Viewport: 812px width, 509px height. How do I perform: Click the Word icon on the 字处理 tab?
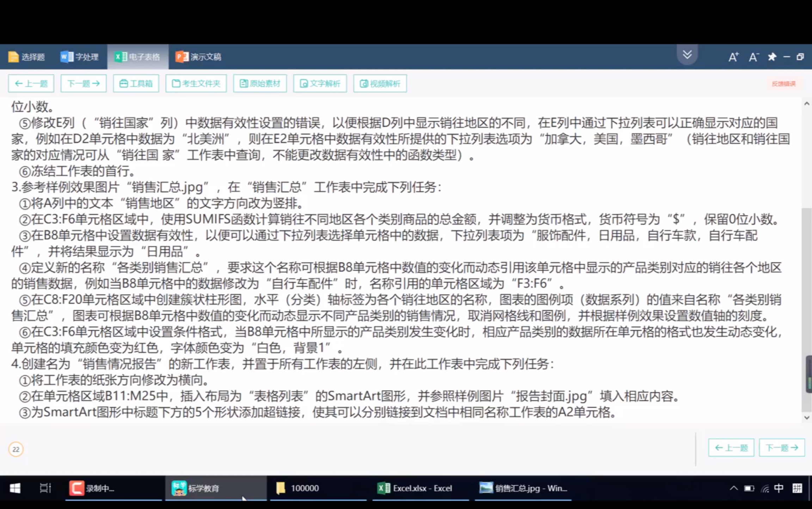(x=67, y=57)
